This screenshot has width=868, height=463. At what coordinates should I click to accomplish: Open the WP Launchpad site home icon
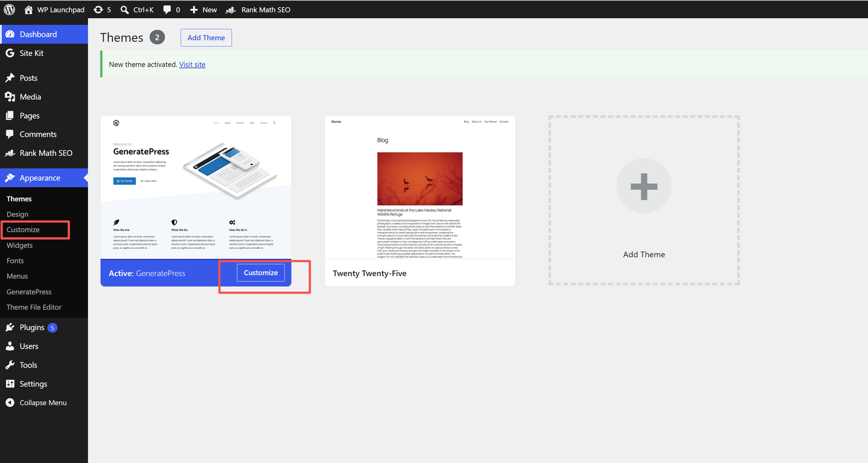point(29,10)
